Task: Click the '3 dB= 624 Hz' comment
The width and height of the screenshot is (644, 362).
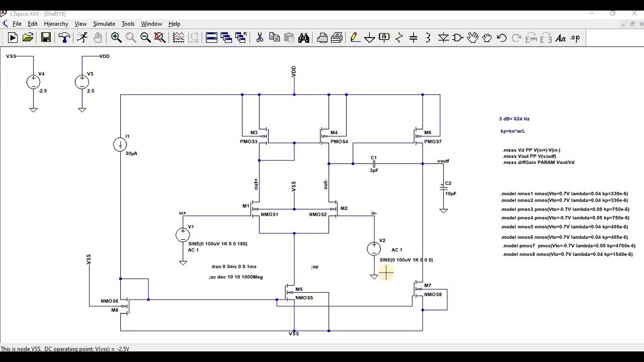Action: pyautogui.click(x=514, y=119)
